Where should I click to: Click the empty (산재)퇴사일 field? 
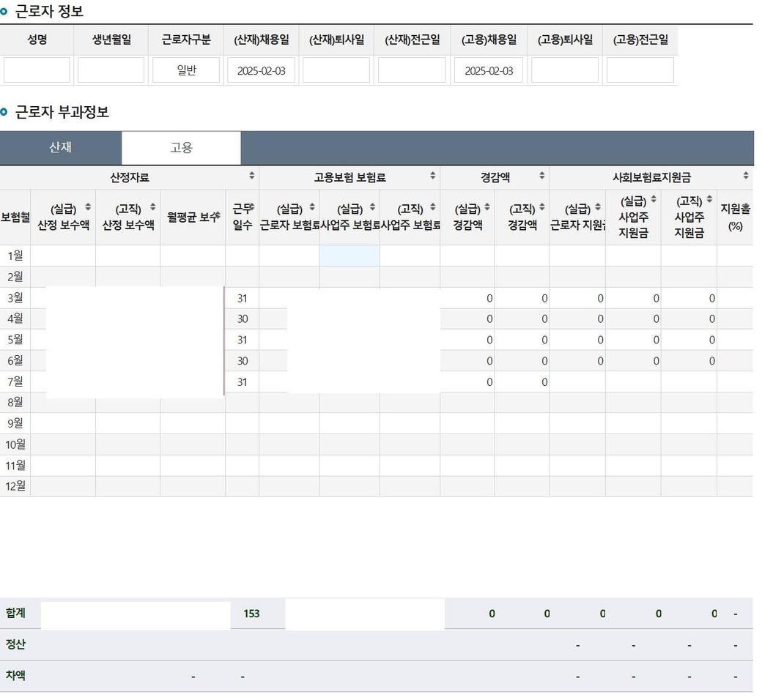(336, 70)
